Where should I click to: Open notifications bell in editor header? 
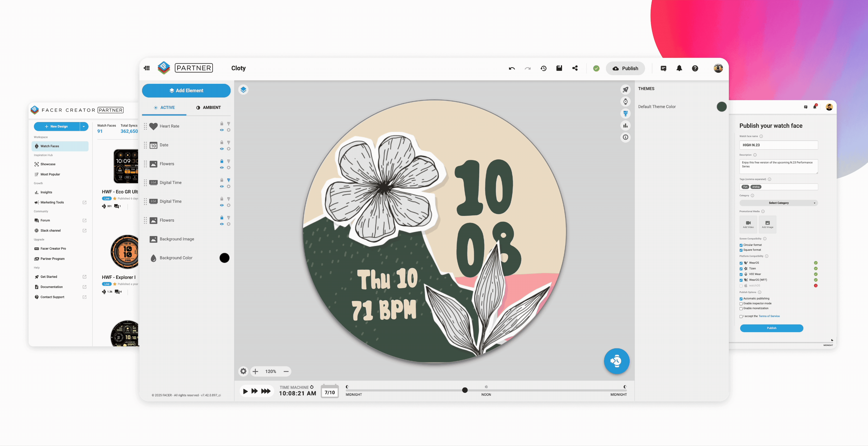coord(679,68)
